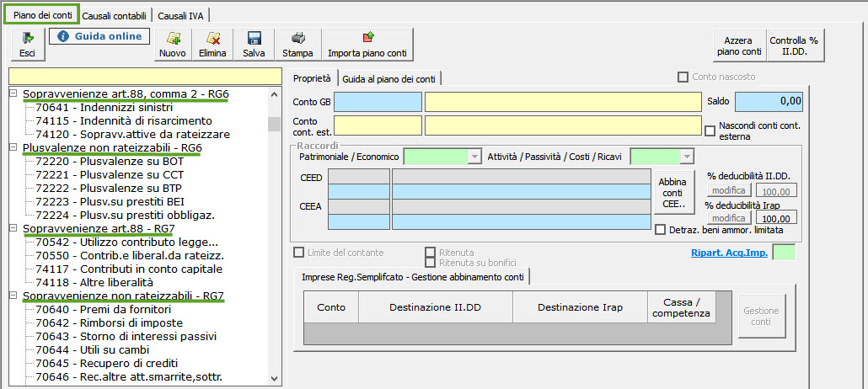Select 70640 - Premi da fornitori
This screenshot has width=868, height=389.
click(104, 309)
